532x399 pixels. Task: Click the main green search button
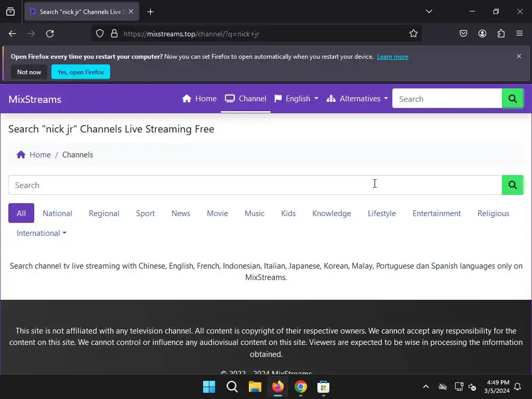(513, 185)
